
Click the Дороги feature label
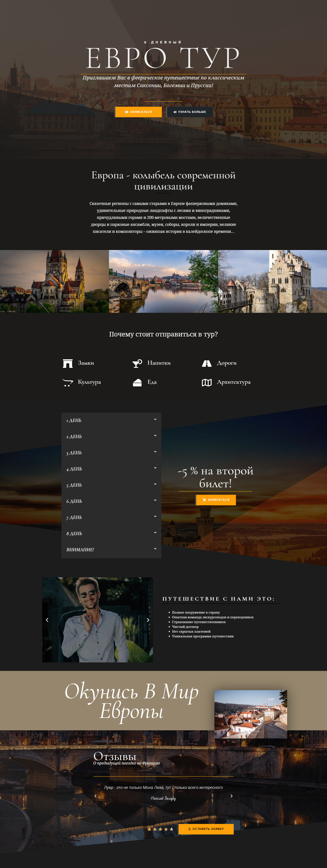227,363
